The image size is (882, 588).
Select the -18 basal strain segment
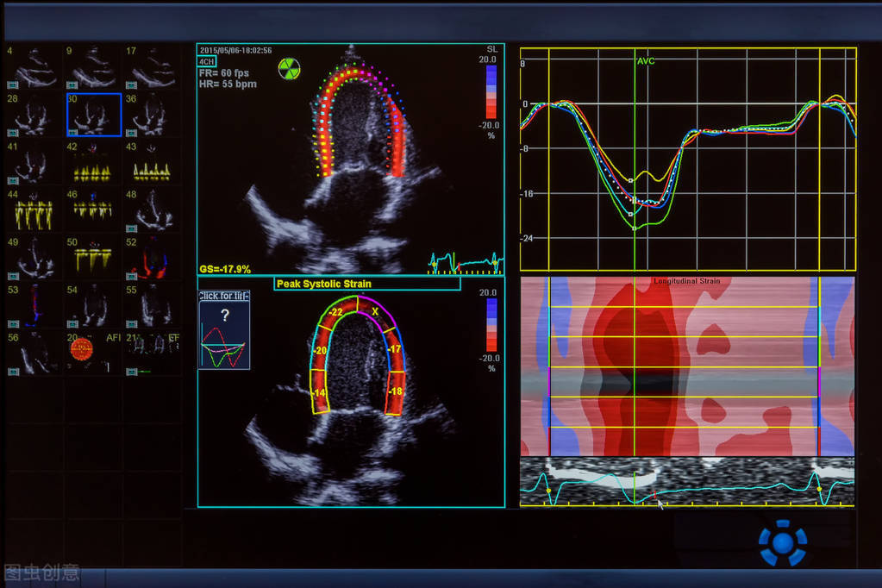(x=395, y=391)
